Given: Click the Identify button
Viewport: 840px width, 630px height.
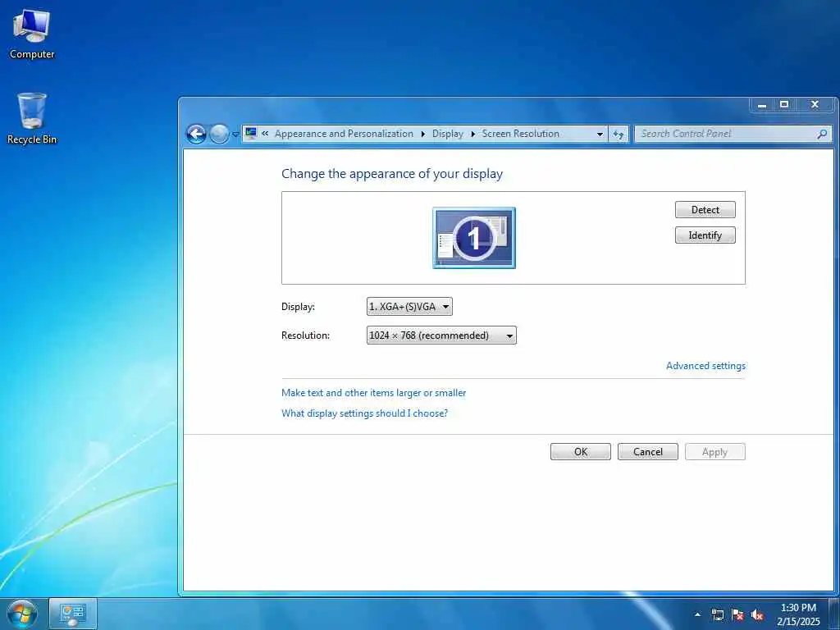Looking at the screenshot, I should point(705,235).
